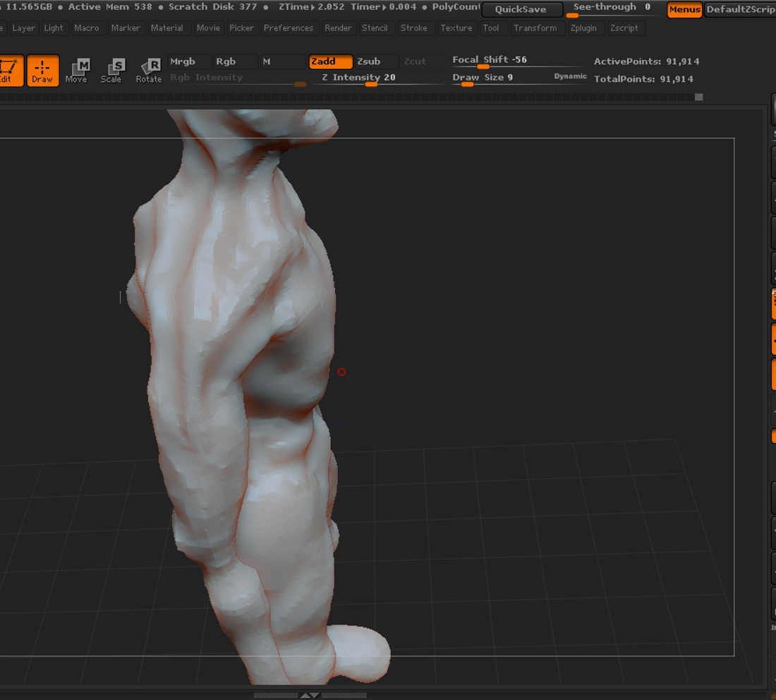The height and width of the screenshot is (700, 776).
Task: Open the Preferences menu
Action: (289, 28)
